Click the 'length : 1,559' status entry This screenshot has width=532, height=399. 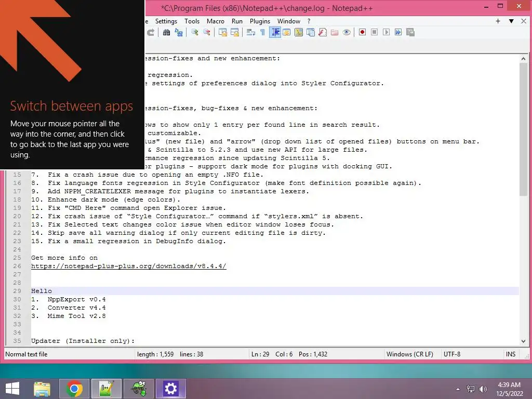(155, 354)
